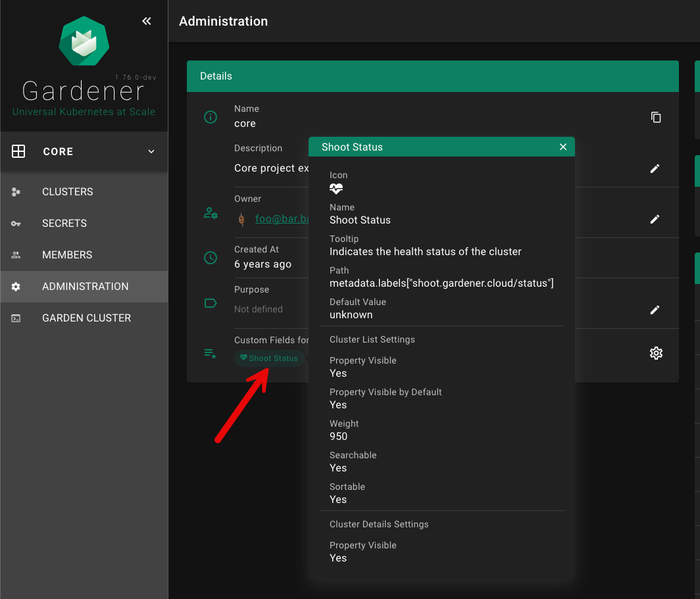700x599 pixels.
Task: Open the Clusters page in the sidebar
Action: click(x=67, y=192)
